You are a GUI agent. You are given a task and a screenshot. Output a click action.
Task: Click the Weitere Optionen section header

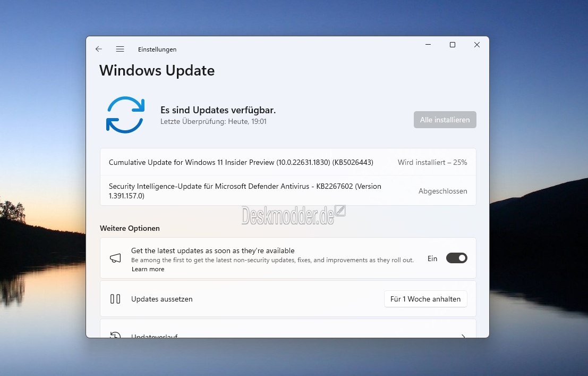[130, 228]
